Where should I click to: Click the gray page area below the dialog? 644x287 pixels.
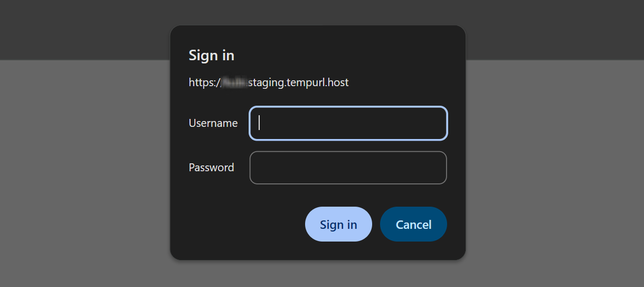coord(318,275)
